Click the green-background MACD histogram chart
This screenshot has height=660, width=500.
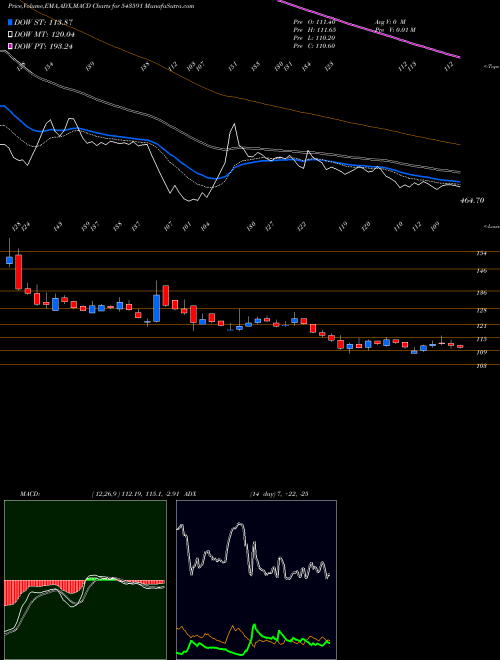tap(85, 580)
